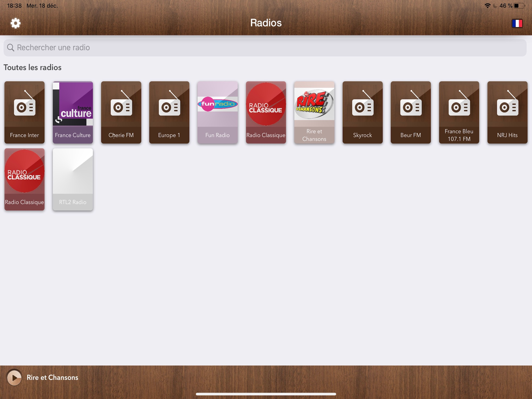Open Radio Classique card beside RTL2 Radio
The height and width of the screenshot is (399, 532).
tap(25, 179)
